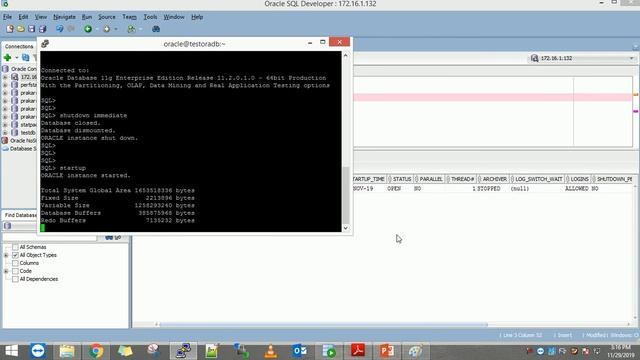640x360 pixels.
Task: Click the green plus New Connection icon
Action: click(x=7, y=58)
